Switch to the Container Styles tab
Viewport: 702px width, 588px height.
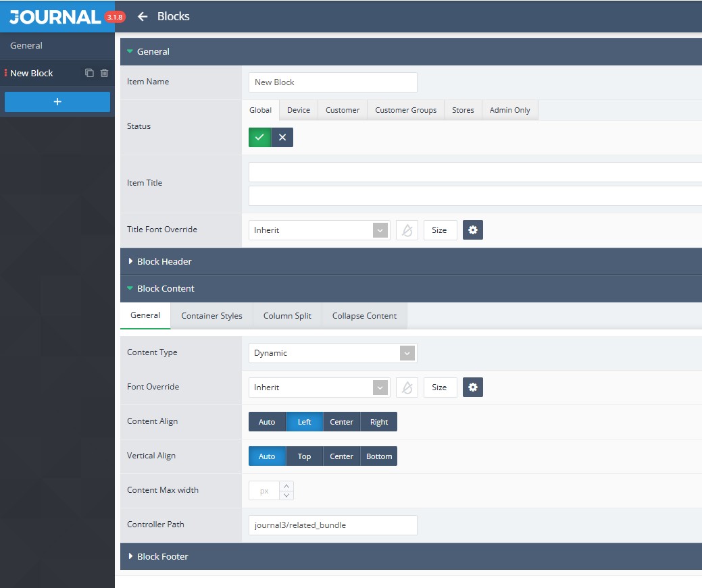(x=211, y=316)
